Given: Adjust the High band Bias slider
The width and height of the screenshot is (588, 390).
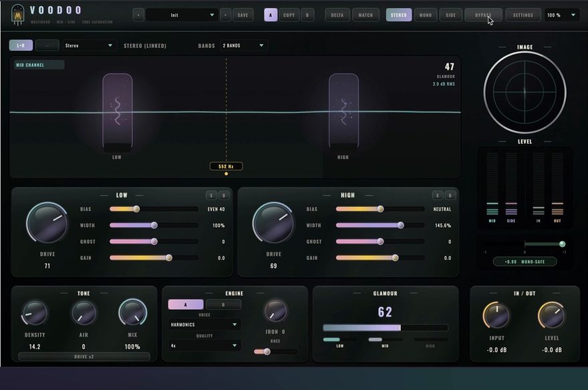Looking at the screenshot, I should (380, 209).
